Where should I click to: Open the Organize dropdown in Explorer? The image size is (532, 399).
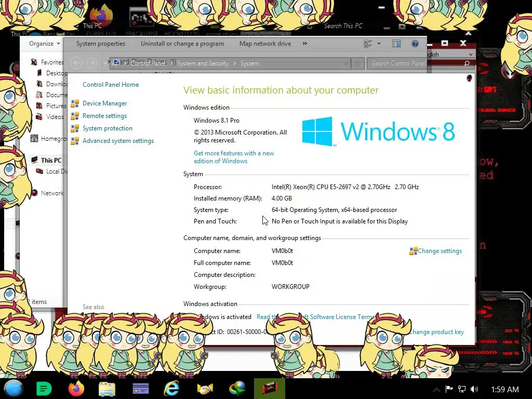click(45, 44)
